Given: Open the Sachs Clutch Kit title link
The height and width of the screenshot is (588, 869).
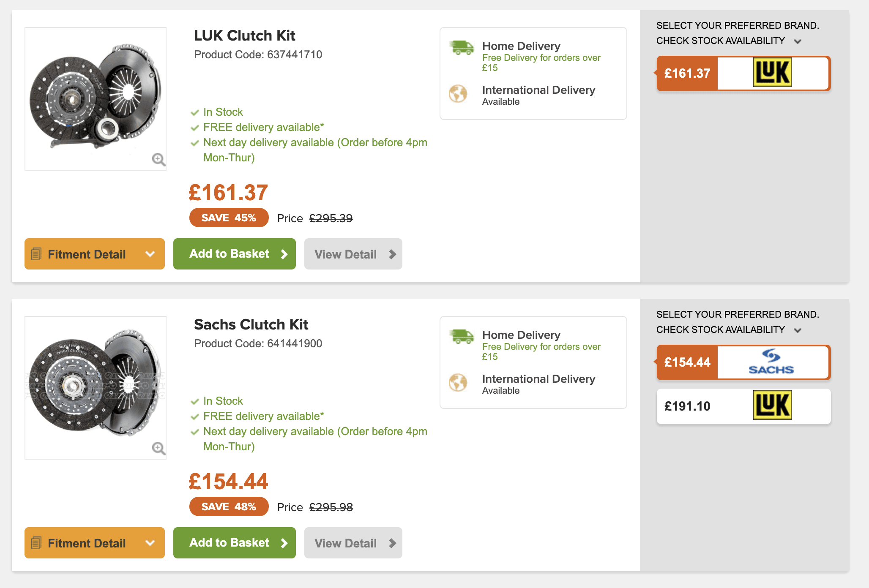Looking at the screenshot, I should (251, 324).
